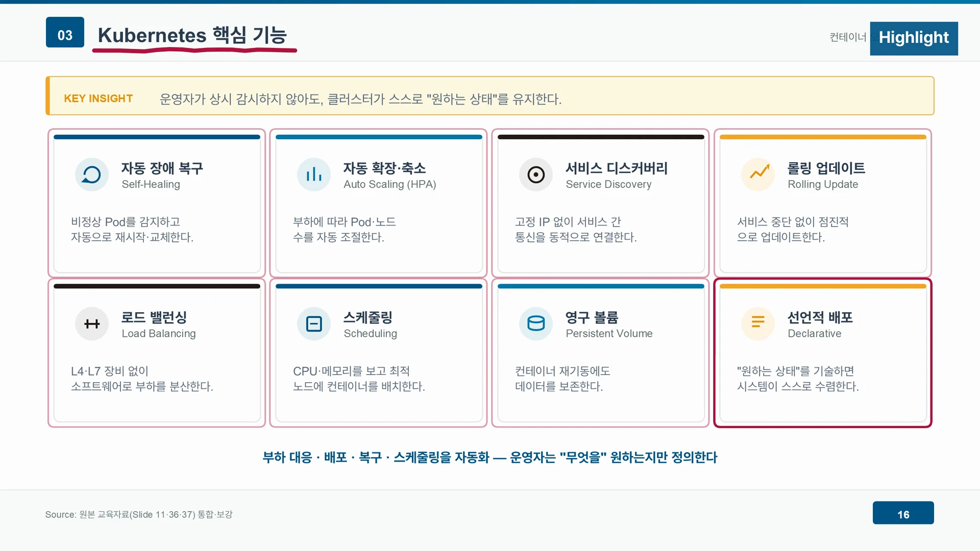Click the page number 16 badge
Image resolution: width=980 pixels, height=551 pixels.
click(903, 513)
